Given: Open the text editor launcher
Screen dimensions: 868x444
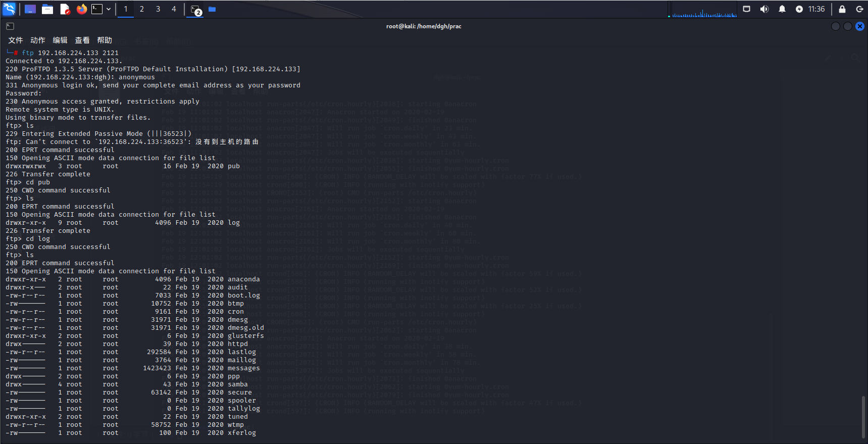Looking at the screenshot, I should click(65, 9).
